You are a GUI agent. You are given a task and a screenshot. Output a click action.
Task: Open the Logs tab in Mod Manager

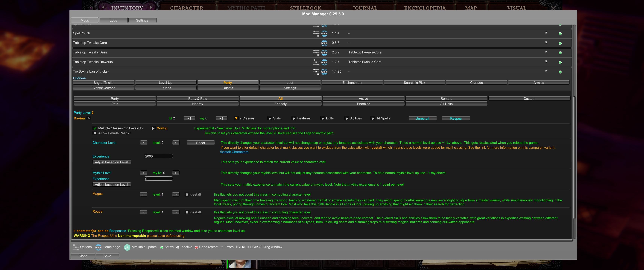(113, 20)
